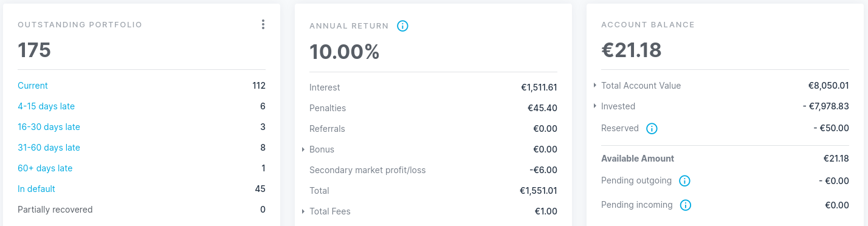Viewport: 868px width, 226px height.
Task: Click the 10.00% annual return figure
Action: point(345,52)
